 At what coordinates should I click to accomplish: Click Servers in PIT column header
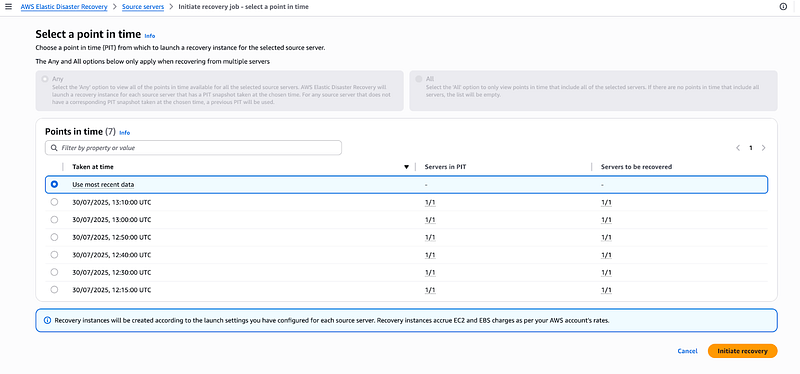pyautogui.click(x=443, y=167)
